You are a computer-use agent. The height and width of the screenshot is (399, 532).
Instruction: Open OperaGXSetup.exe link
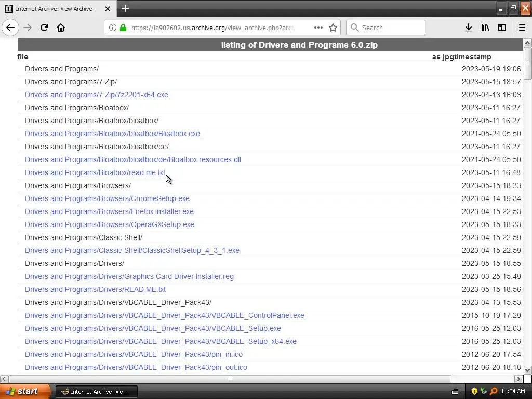110,224
